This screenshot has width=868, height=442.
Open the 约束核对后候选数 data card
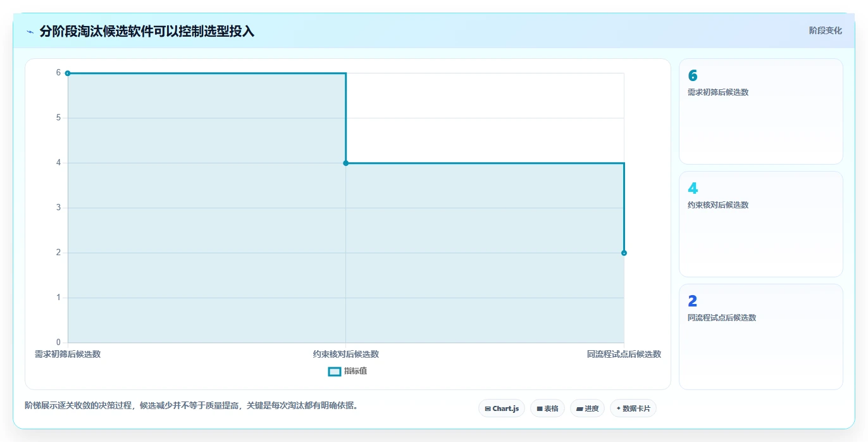(x=761, y=224)
